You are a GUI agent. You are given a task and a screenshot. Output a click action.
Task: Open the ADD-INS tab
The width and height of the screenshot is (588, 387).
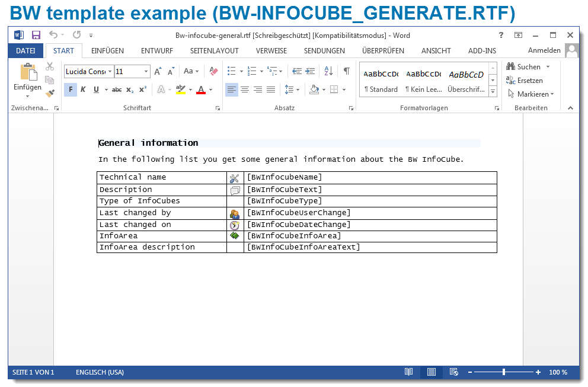tap(482, 50)
